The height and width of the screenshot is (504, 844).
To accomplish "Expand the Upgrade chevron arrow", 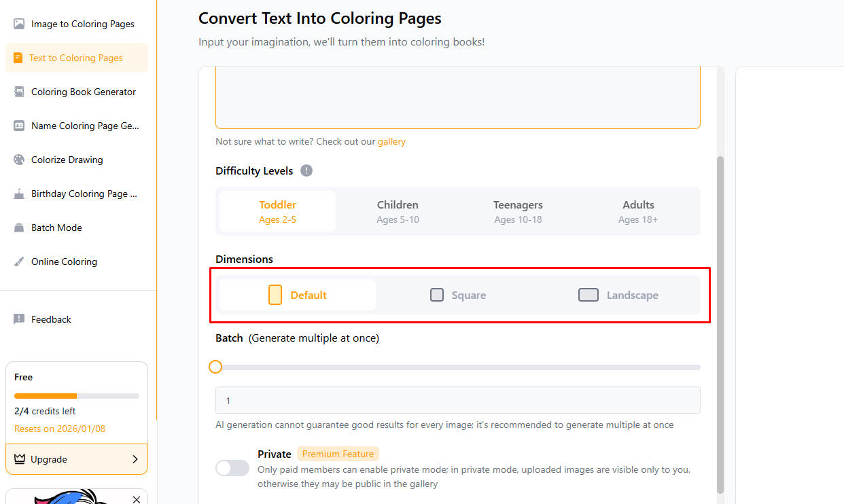I will [x=135, y=459].
